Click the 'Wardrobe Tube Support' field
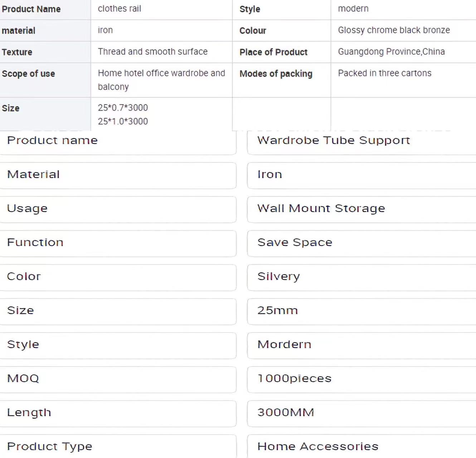The height and width of the screenshot is (458, 476). (x=334, y=141)
